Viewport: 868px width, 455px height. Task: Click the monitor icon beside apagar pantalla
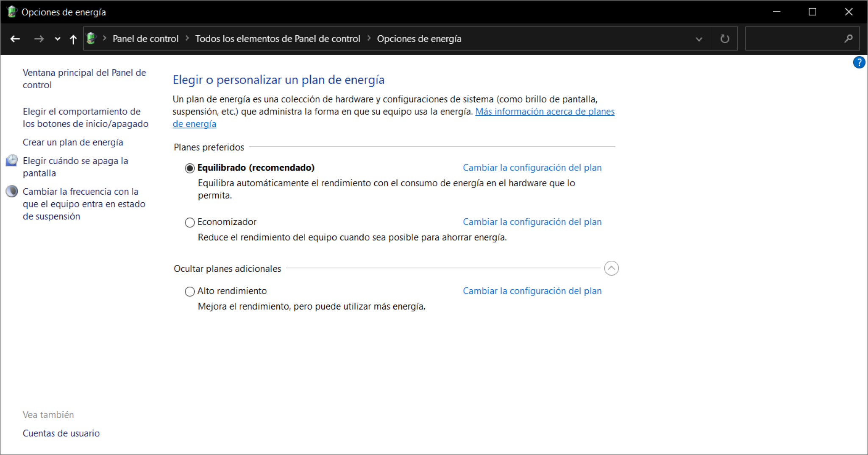coord(12,161)
